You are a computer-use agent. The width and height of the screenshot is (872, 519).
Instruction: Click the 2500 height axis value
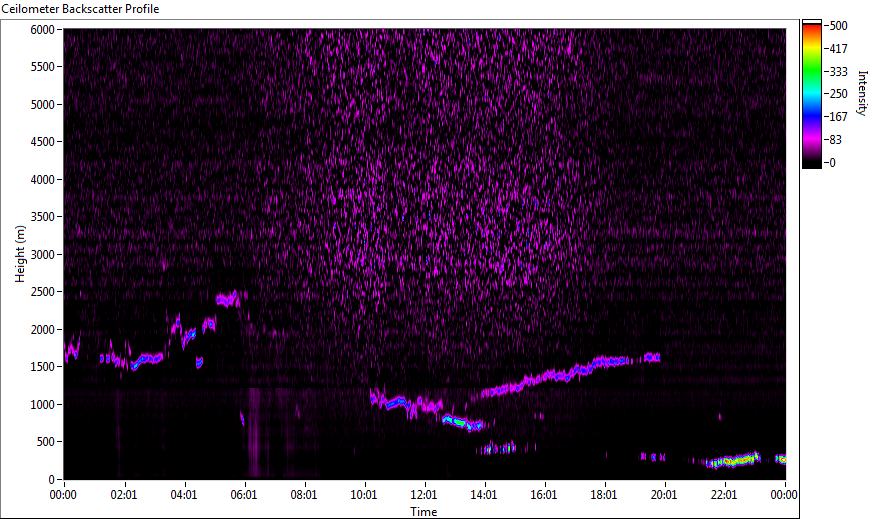coord(42,292)
